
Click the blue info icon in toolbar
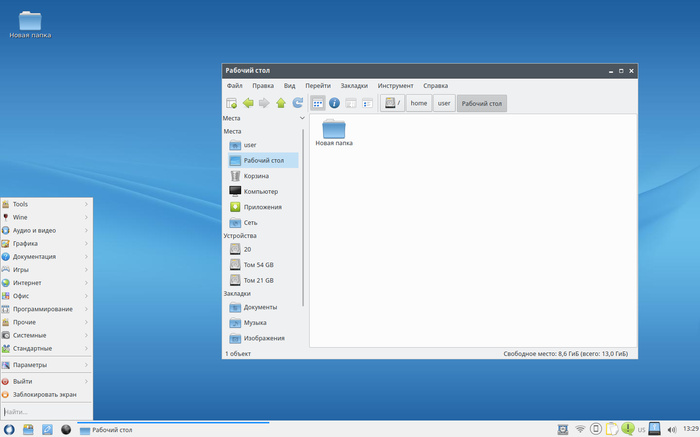click(335, 103)
